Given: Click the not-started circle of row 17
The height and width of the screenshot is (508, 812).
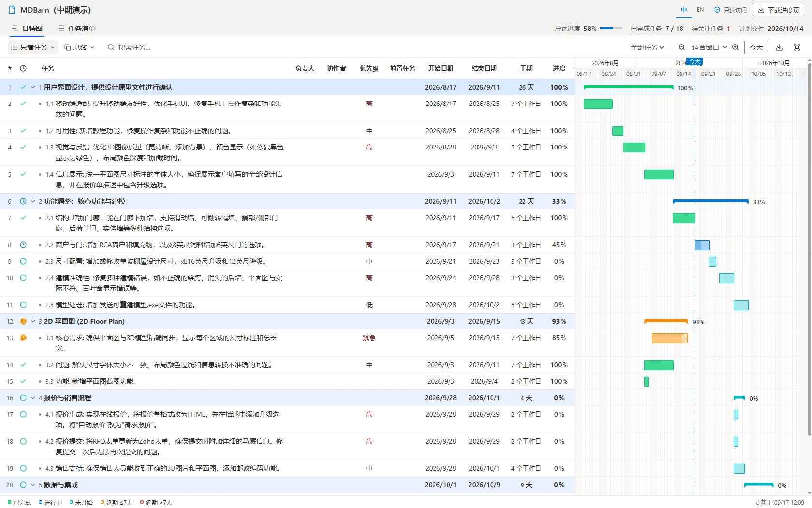Looking at the screenshot, I should [x=23, y=414].
